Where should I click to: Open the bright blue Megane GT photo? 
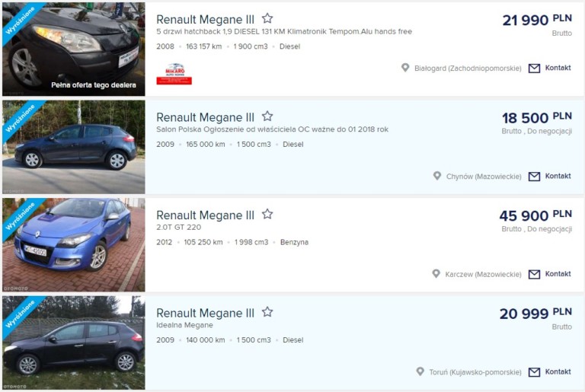[73, 244]
